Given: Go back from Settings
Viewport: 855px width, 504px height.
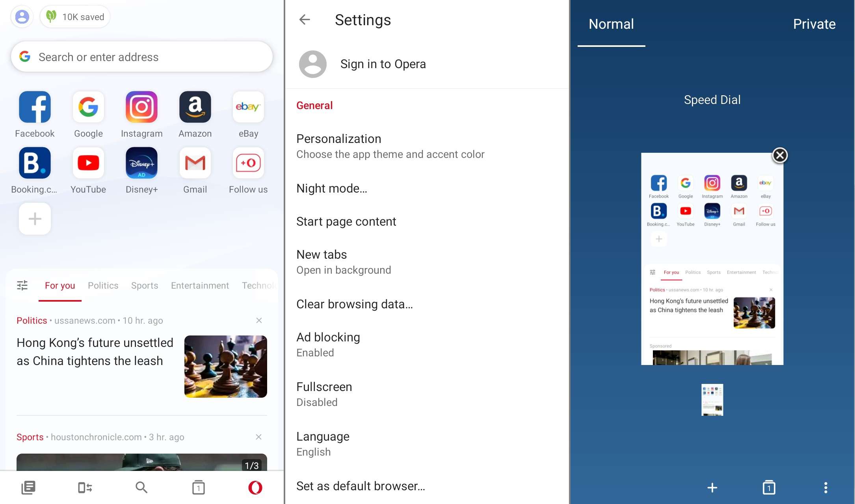Looking at the screenshot, I should click(x=305, y=19).
